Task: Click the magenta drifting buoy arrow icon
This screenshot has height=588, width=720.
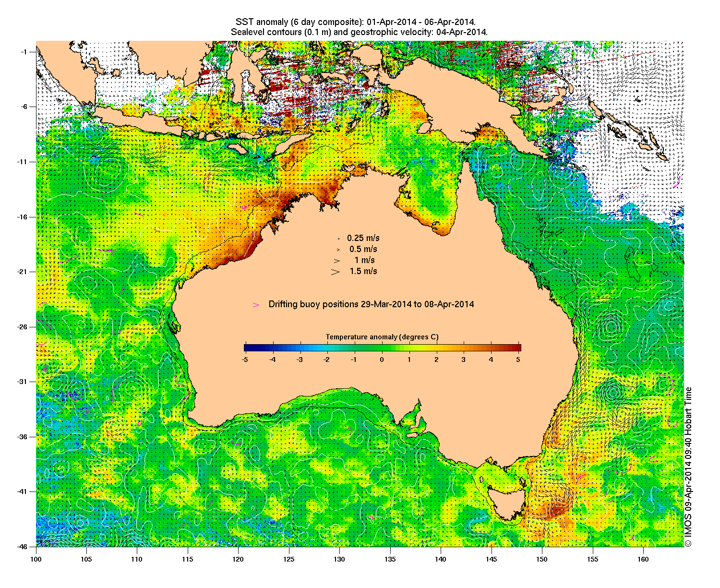Action: click(x=256, y=305)
